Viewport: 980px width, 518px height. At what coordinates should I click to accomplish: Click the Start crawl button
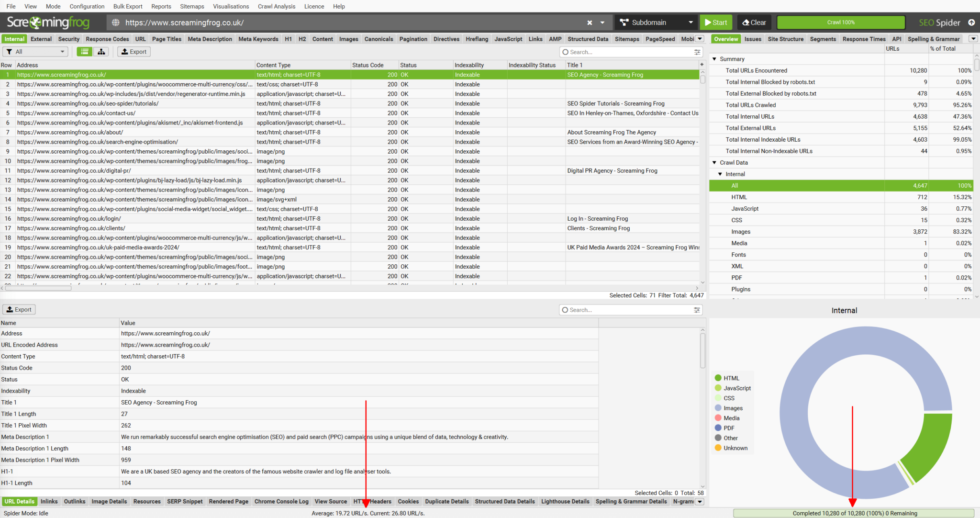pyautogui.click(x=716, y=22)
